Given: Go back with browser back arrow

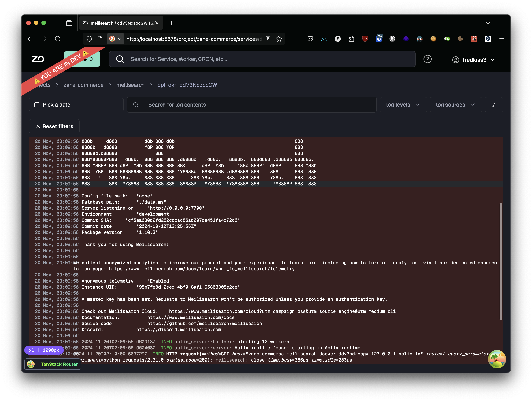Looking at the screenshot, I should [x=30, y=39].
